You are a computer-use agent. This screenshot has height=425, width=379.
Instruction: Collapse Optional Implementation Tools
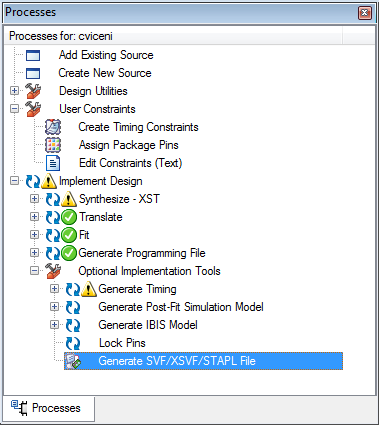pos(34,271)
